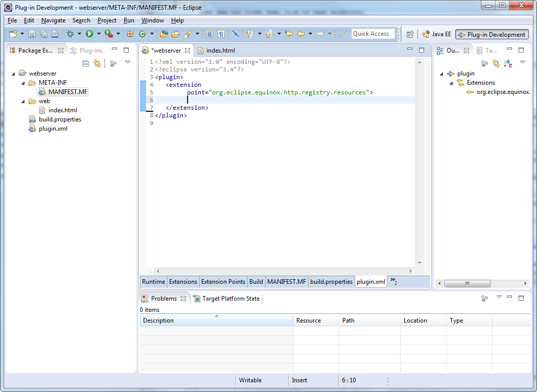Screen dimensions: 537x392
Task: Click the Save All icon
Action: click(43, 34)
